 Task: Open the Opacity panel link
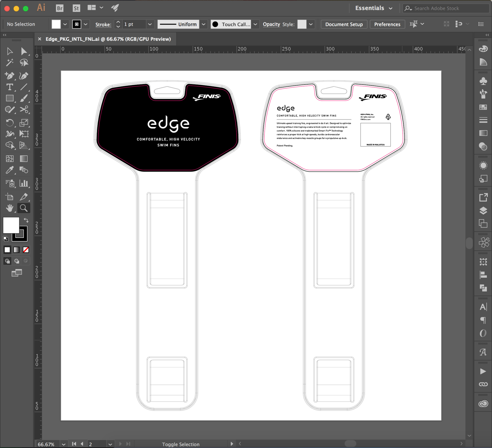click(x=271, y=24)
